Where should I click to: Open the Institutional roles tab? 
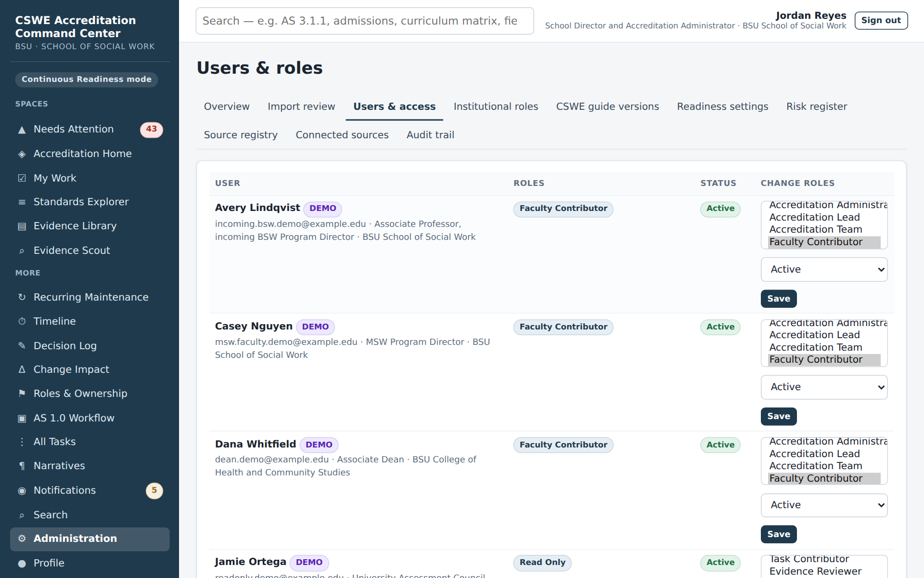point(496,106)
